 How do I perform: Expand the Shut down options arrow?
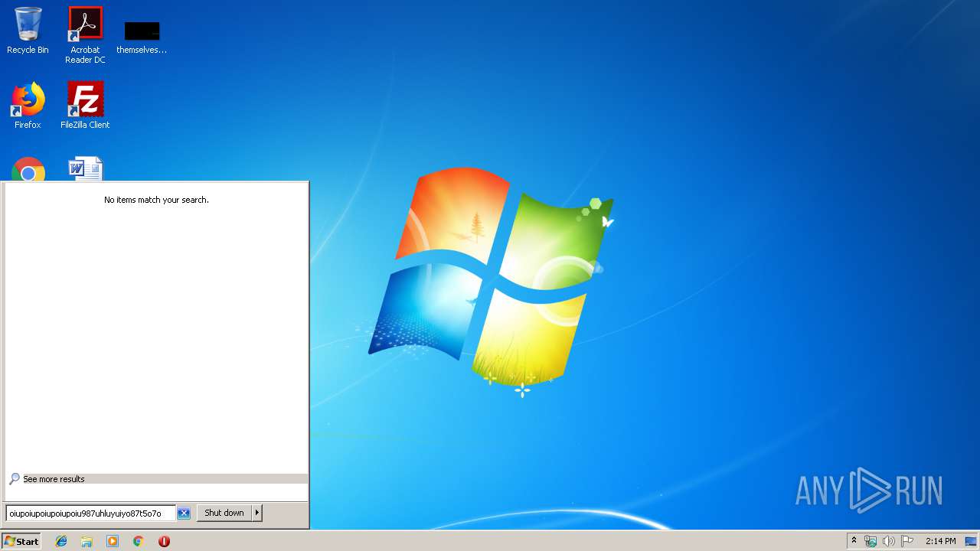(x=257, y=513)
